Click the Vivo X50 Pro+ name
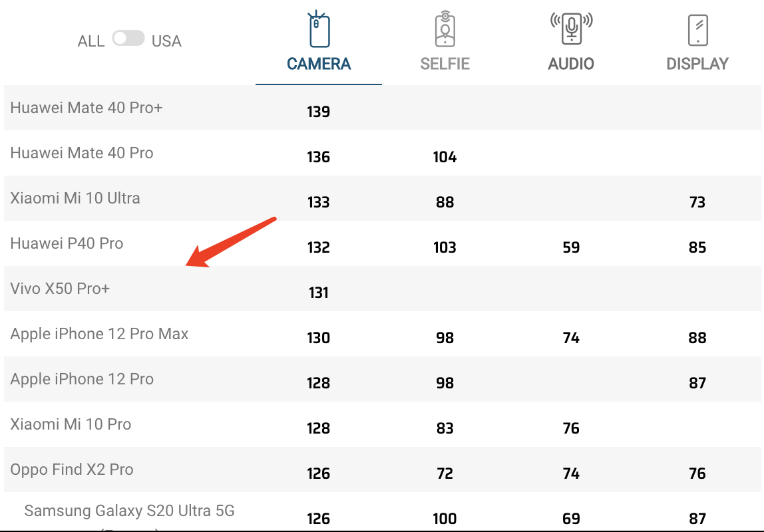Viewport: 764px width, 532px height. tap(61, 289)
